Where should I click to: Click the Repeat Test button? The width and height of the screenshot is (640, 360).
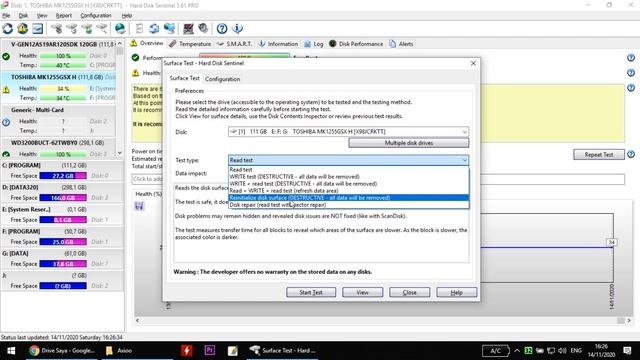(x=598, y=154)
